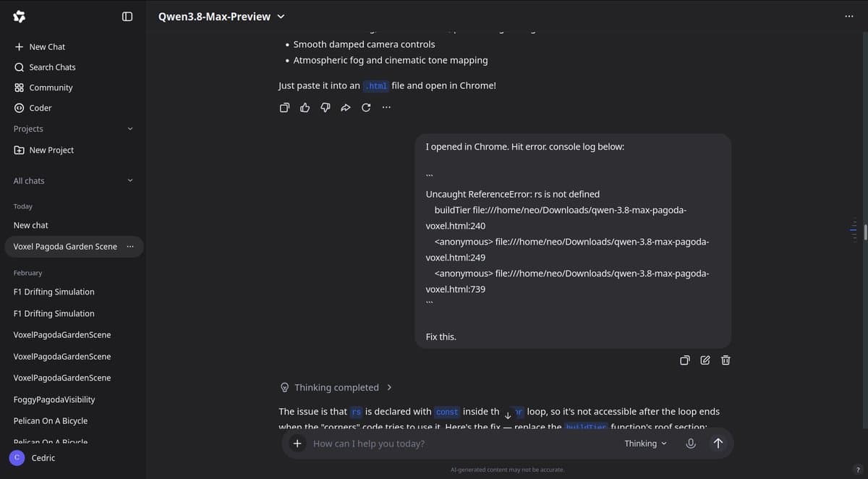Screen dimensions: 868x479
Task: Copy the user message
Action: pos(685,360)
